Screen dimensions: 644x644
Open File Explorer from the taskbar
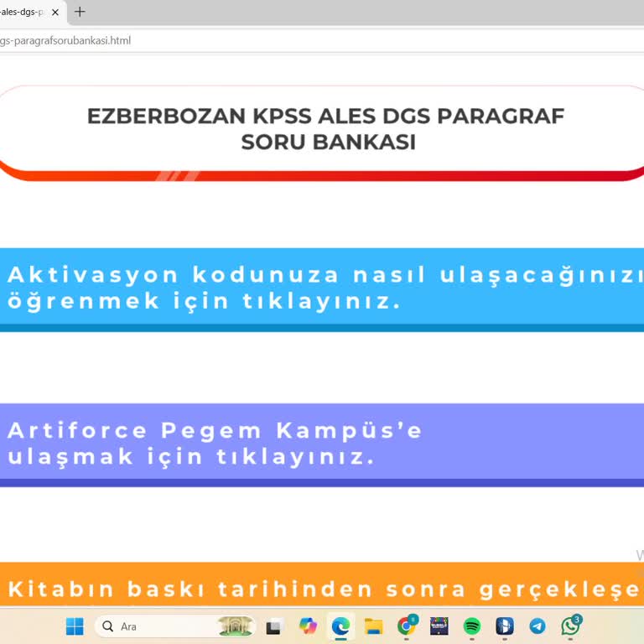click(373, 626)
